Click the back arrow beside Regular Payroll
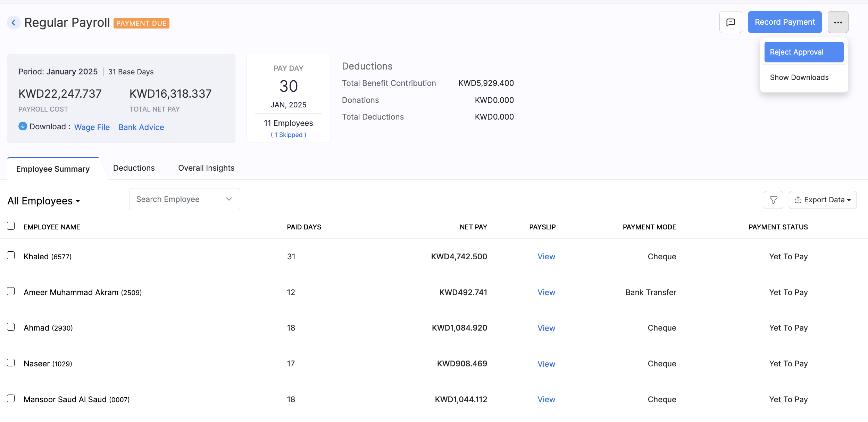 point(14,22)
